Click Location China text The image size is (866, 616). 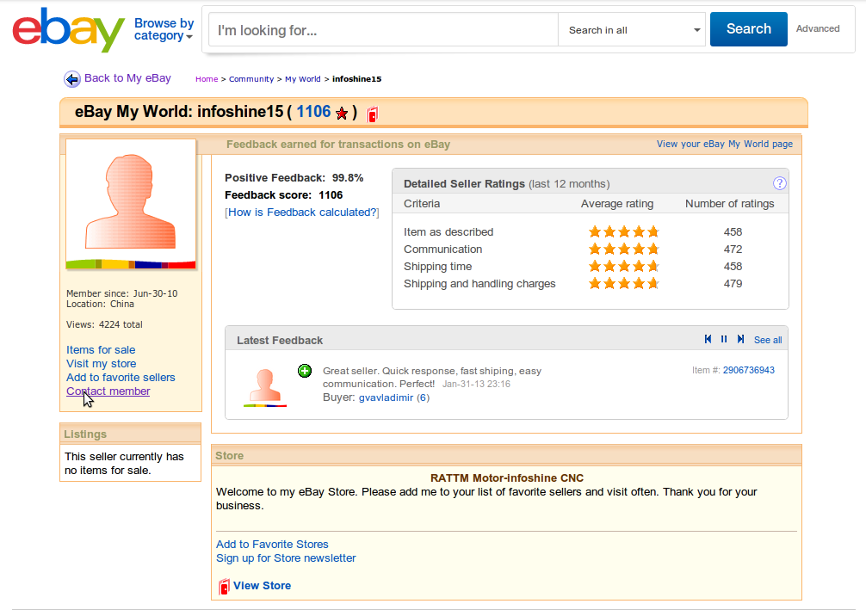100,305
